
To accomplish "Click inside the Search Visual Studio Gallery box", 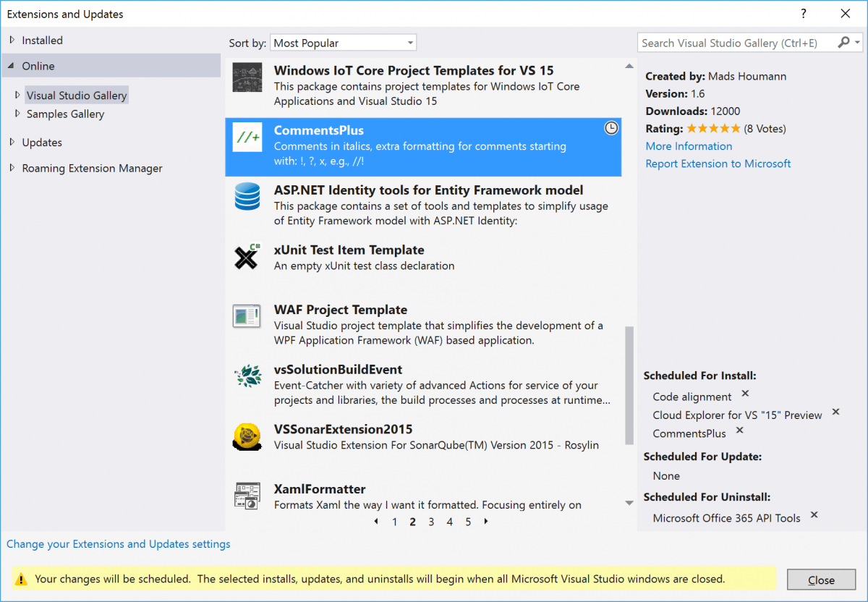I will (x=731, y=43).
